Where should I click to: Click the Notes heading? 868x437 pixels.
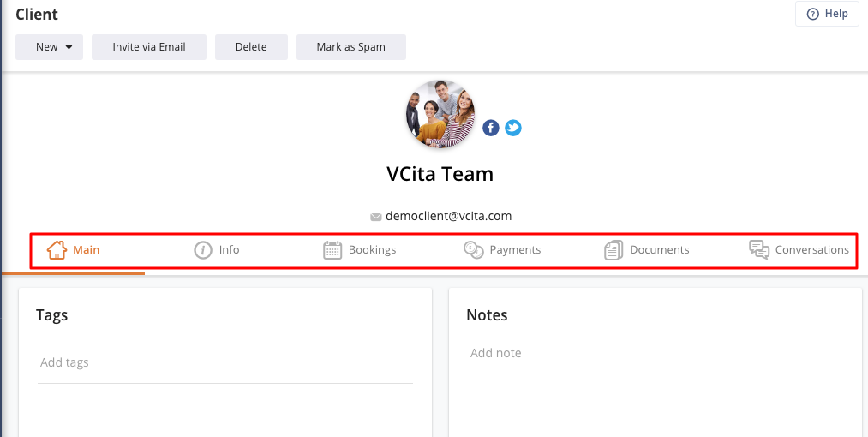(488, 315)
